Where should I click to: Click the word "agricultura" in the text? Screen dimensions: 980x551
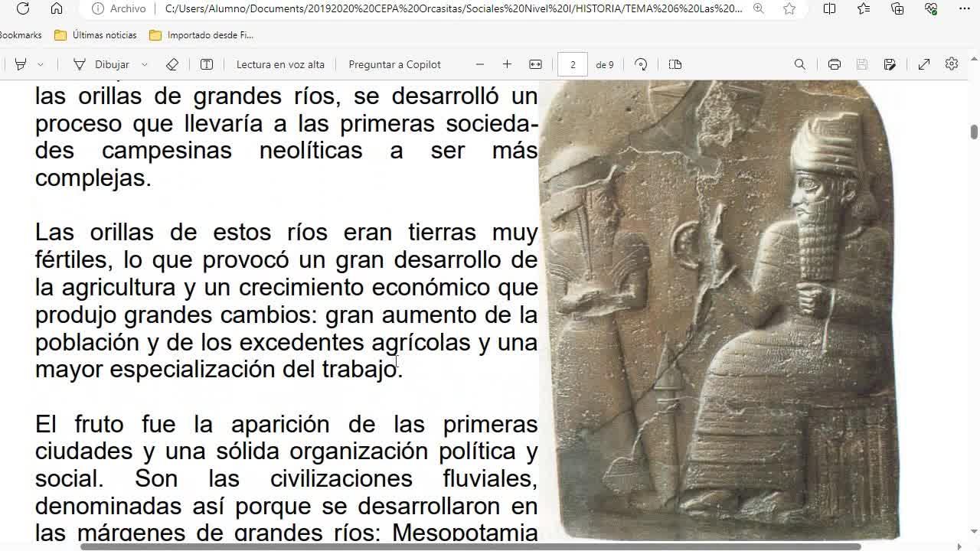[x=119, y=287]
